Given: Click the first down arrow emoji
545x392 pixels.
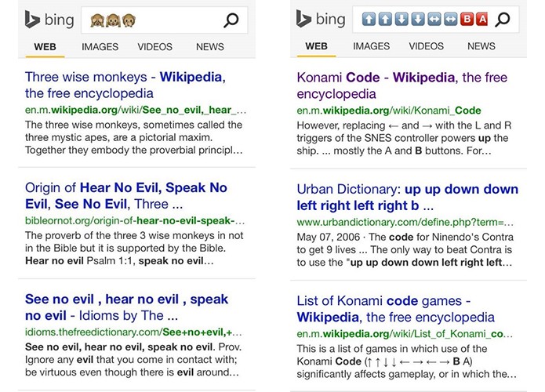Looking at the screenshot, I should tap(401, 19).
